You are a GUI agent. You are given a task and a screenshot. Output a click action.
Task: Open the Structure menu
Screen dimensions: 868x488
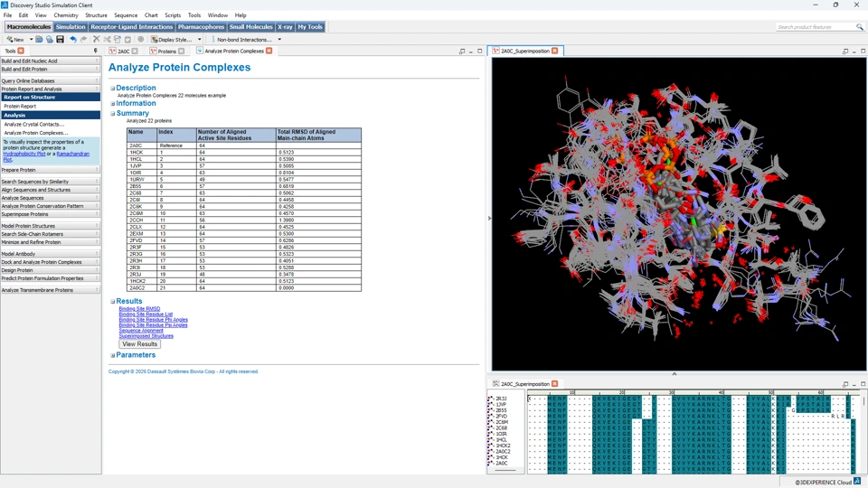tap(96, 15)
